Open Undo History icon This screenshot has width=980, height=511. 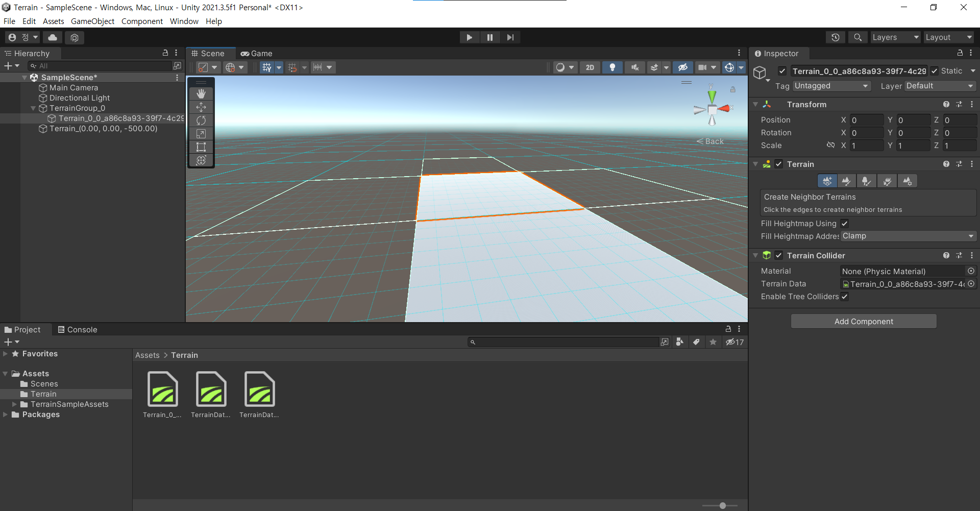(836, 37)
